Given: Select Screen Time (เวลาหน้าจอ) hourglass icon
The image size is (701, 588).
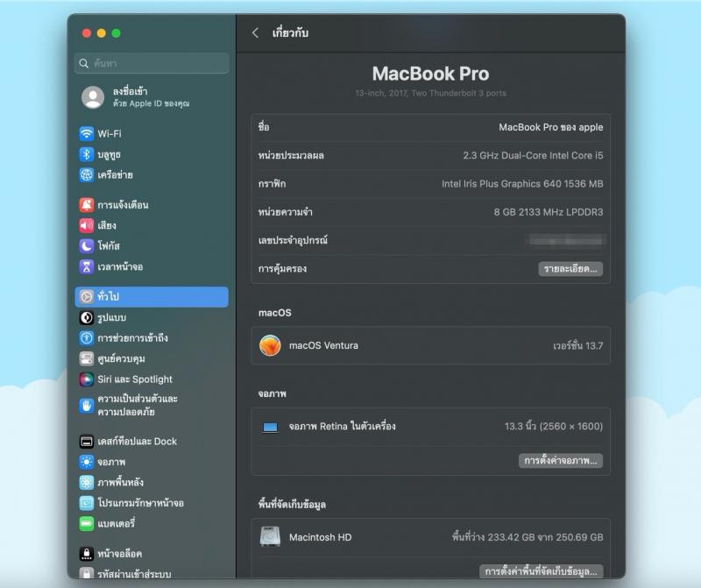Looking at the screenshot, I should [87, 266].
